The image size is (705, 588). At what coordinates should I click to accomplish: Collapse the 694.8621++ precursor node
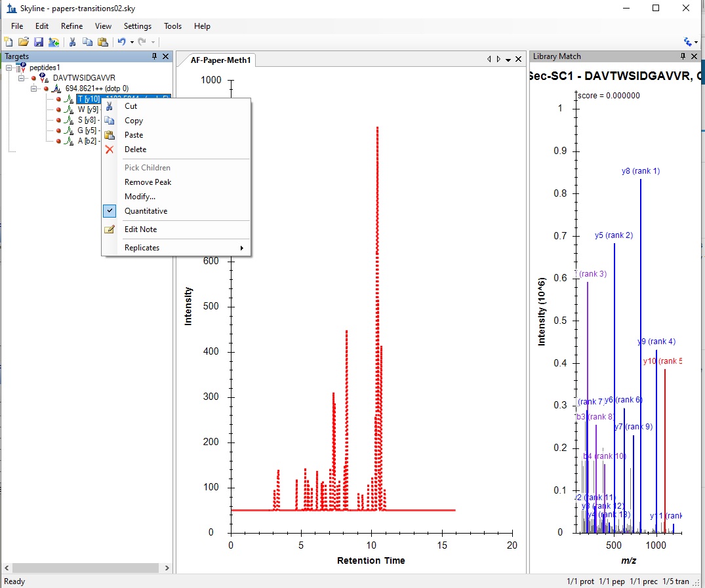[x=33, y=88]
